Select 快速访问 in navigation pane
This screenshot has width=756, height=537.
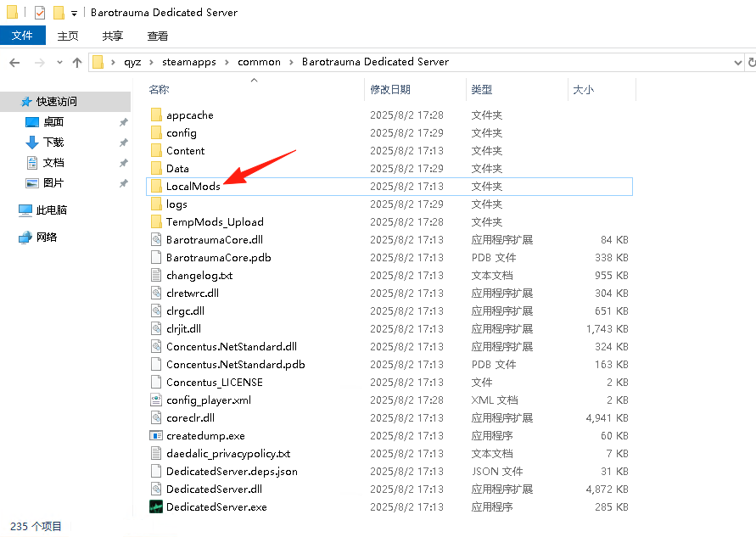[x=56, y=101]
